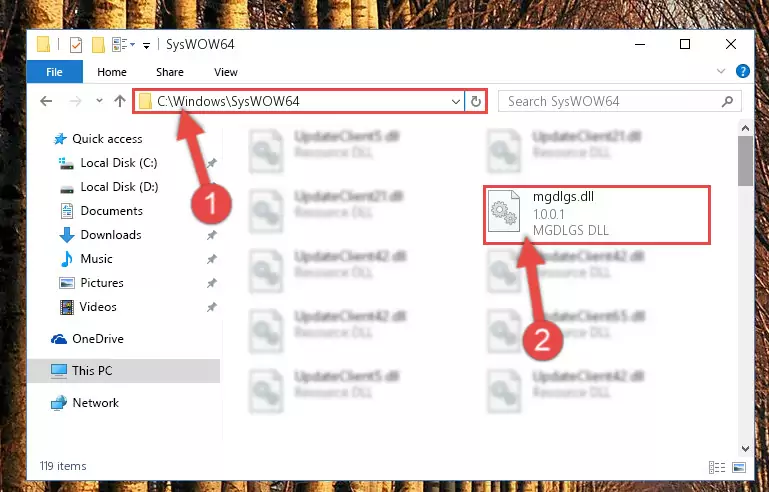Click the Downloads blue arrow icon

(67, 235)
